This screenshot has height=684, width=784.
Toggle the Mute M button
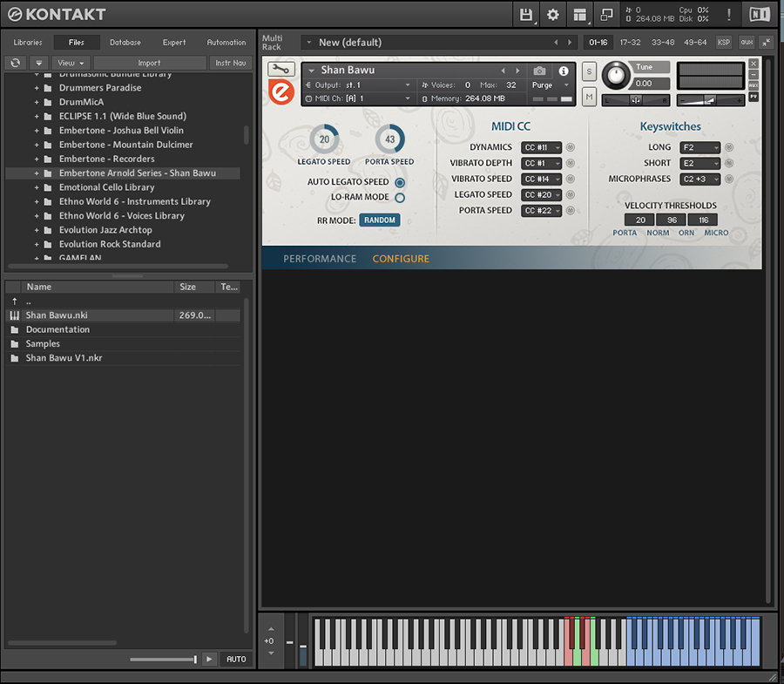(x=589, y=97)
